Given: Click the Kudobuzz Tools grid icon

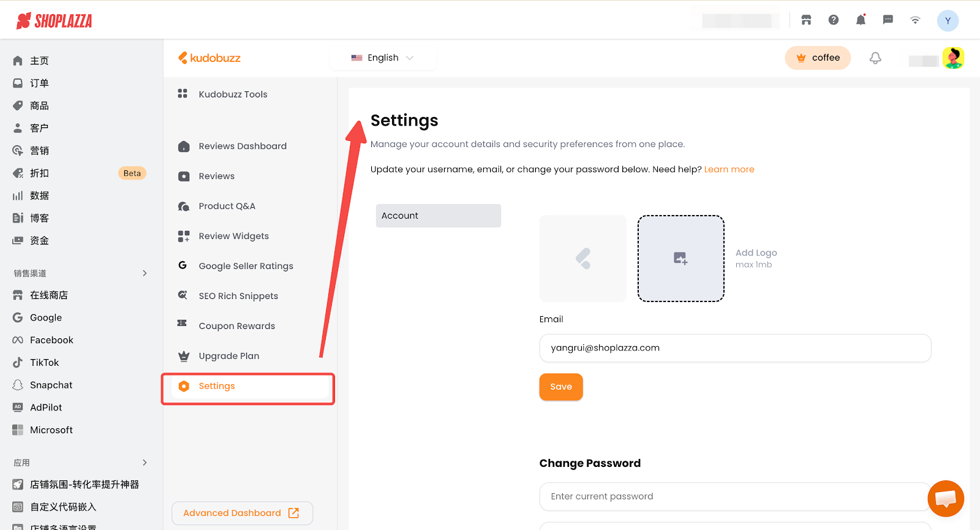Looking at the screenshot, I should click(x=183, y=94).
